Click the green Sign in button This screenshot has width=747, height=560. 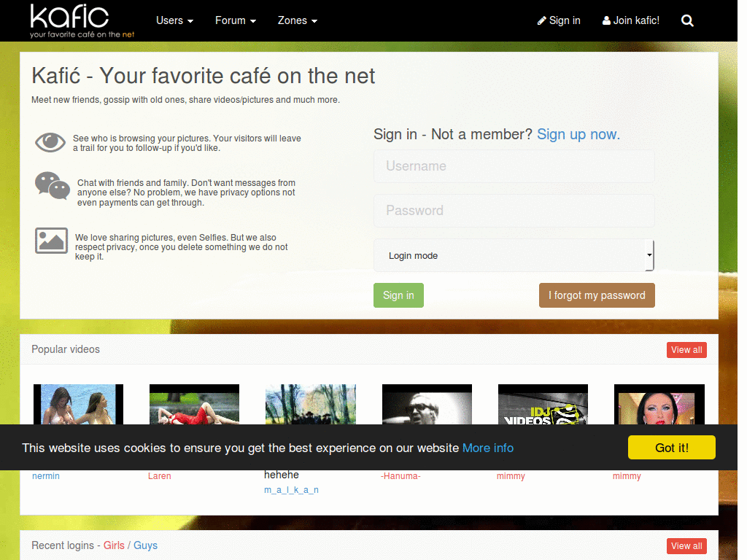pyautogui.click(x=398, y=295)
